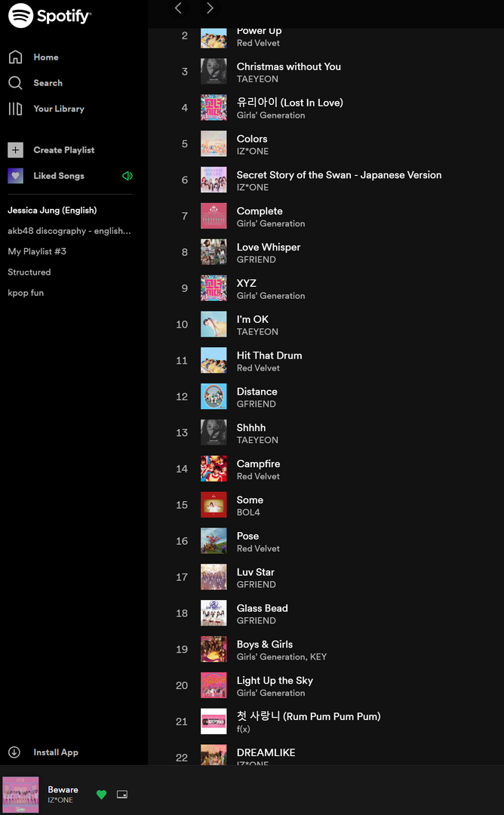Click Distance album art
The width and height of the screenshot is (504, 815).
tap(214, 397)
